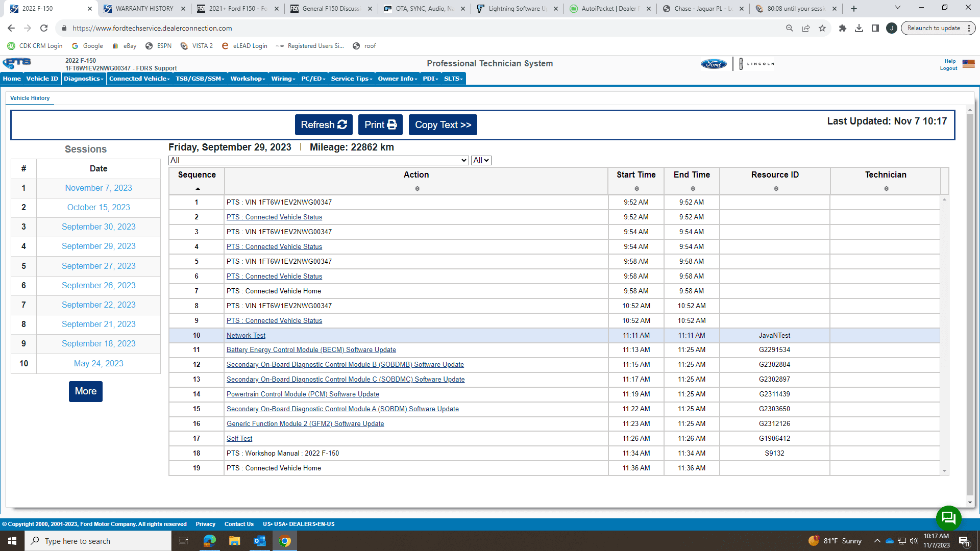Open the browser downloads icon

click(859, 28)
